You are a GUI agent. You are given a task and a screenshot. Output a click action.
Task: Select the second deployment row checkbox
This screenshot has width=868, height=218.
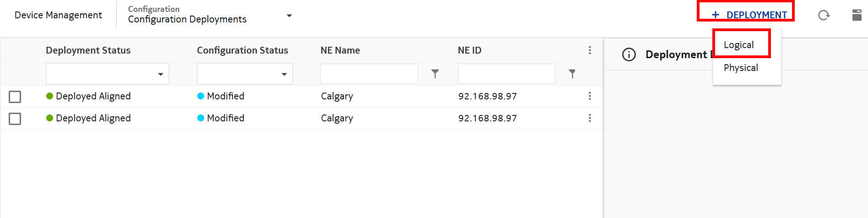(x=15, y=119)
